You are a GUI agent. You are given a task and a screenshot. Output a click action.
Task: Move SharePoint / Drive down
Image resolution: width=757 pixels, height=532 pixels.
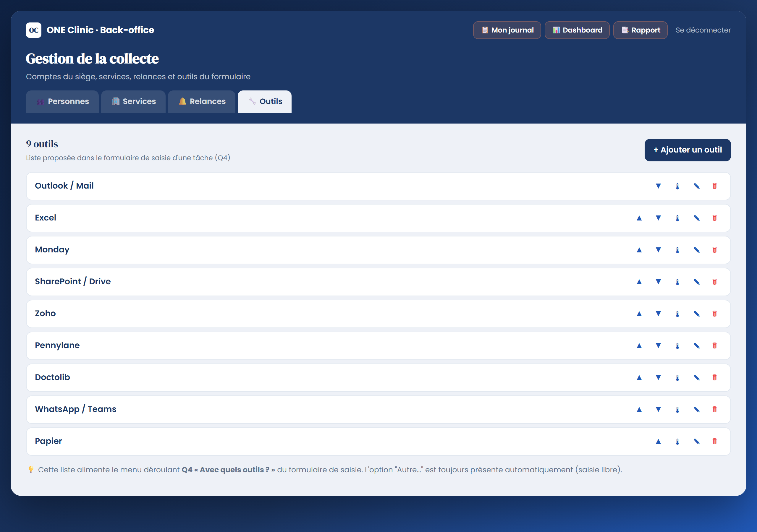click(658, 282)
